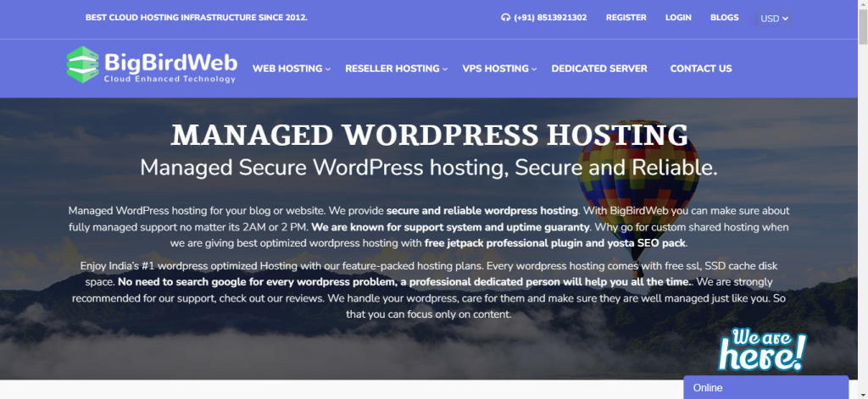
Task: Click the Login link
Action: tap(678, 18)
